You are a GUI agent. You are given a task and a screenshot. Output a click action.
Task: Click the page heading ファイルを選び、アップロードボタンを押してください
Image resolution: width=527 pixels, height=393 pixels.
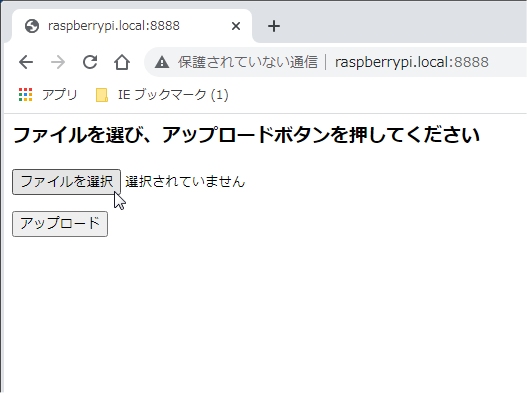click(246, 135)
